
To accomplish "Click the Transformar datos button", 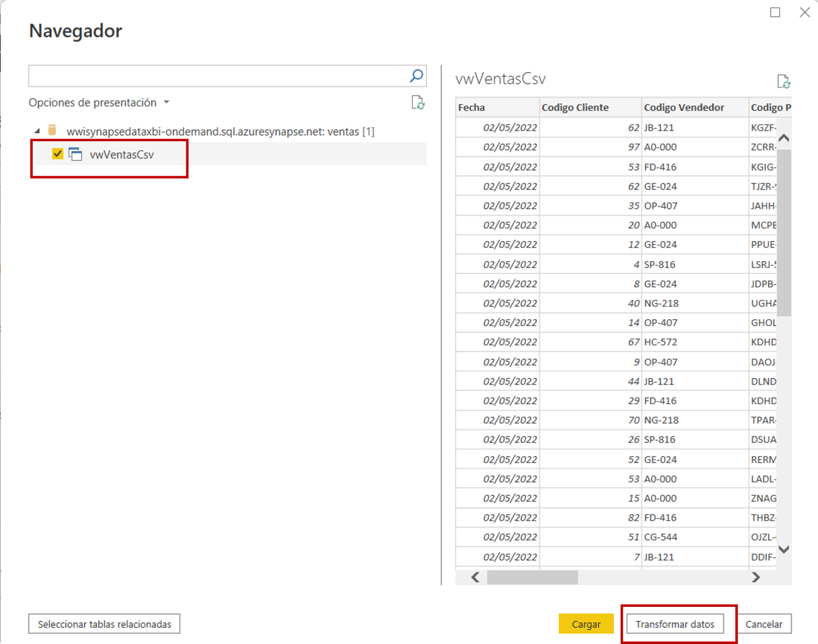I will click(x=675, y=623).
